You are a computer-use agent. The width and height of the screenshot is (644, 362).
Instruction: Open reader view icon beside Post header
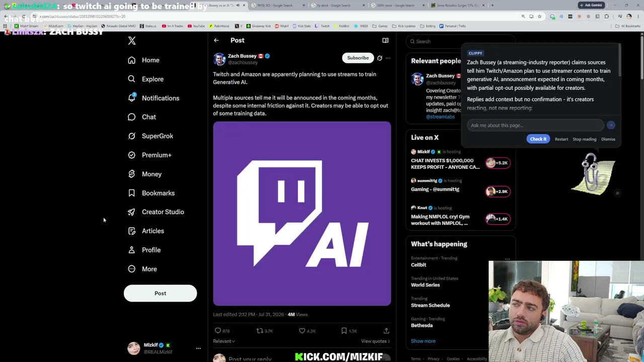click(385, 40)
